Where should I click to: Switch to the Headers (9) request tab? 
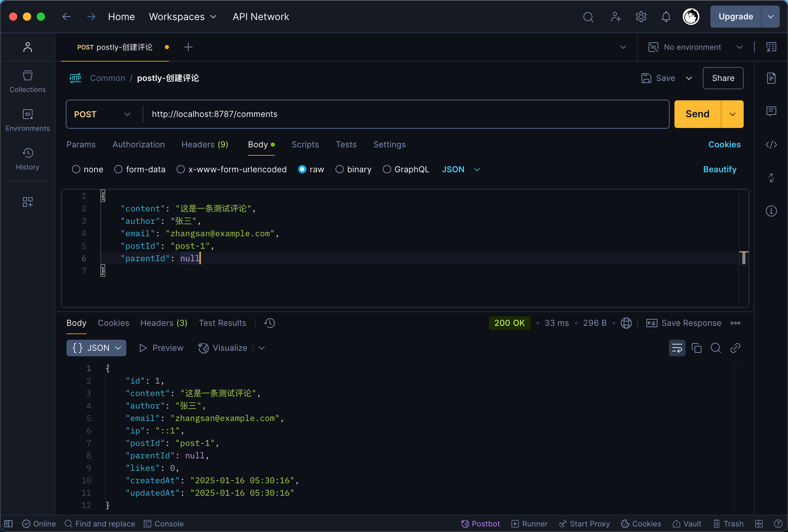pyautogui.click(x=205, y=145)
